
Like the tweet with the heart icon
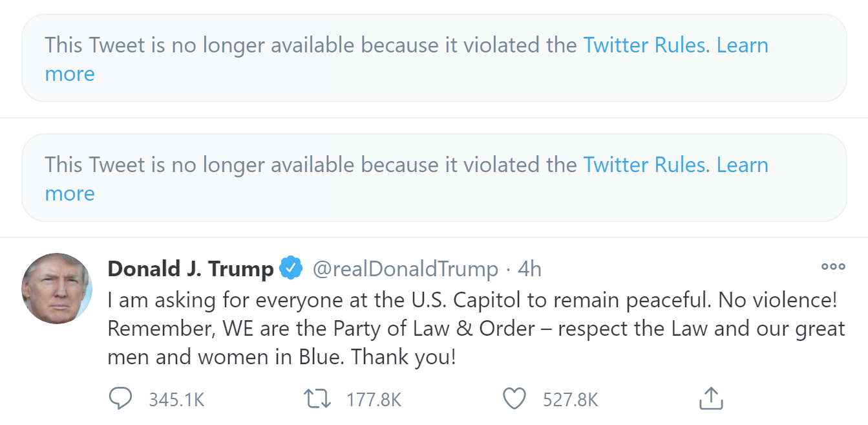(514, 399)
